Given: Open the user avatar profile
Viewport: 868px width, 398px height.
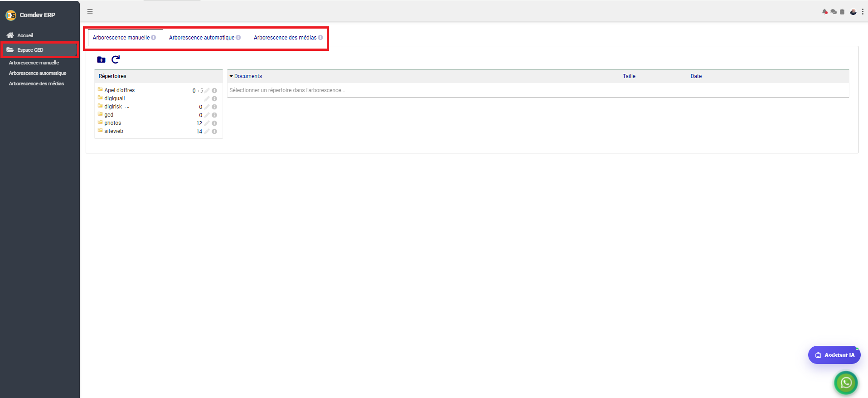Looking at the screenshot, I should tap(853, 12).
